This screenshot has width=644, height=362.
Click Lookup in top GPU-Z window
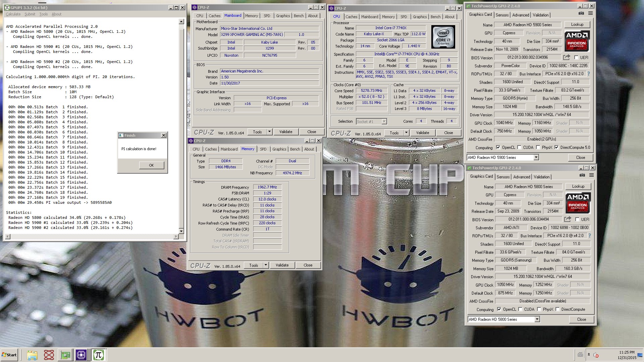tap(577, 24)
